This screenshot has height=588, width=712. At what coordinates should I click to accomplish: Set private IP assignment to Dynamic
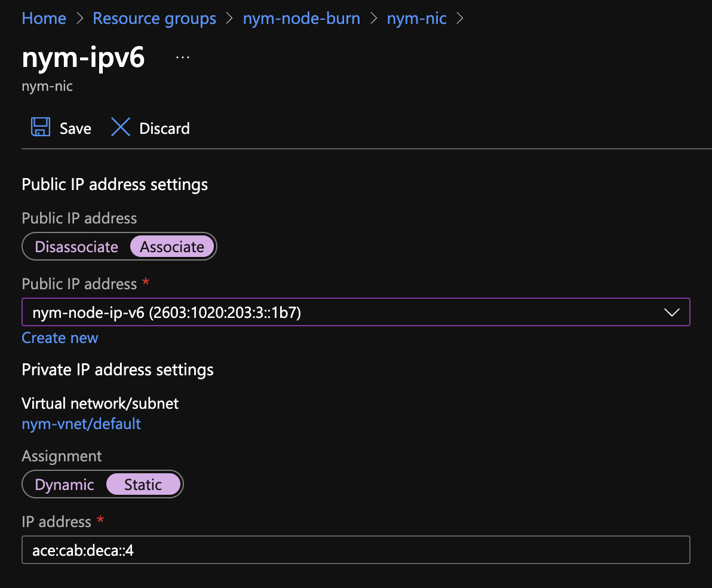65,484
